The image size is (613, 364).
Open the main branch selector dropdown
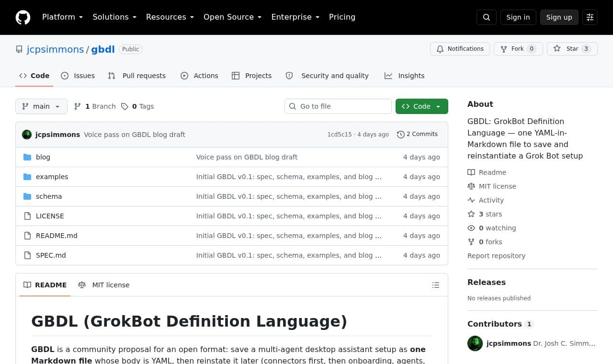click(x=41, y=106)
